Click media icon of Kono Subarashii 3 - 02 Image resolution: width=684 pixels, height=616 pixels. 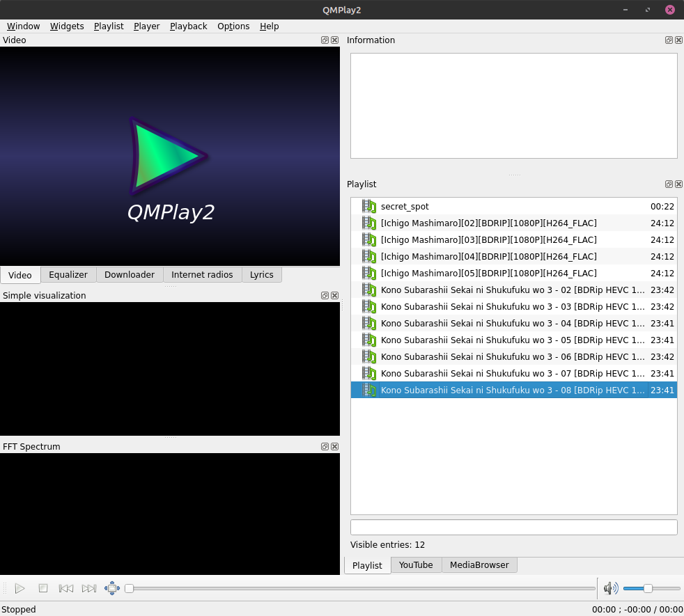tap(369, 290)
